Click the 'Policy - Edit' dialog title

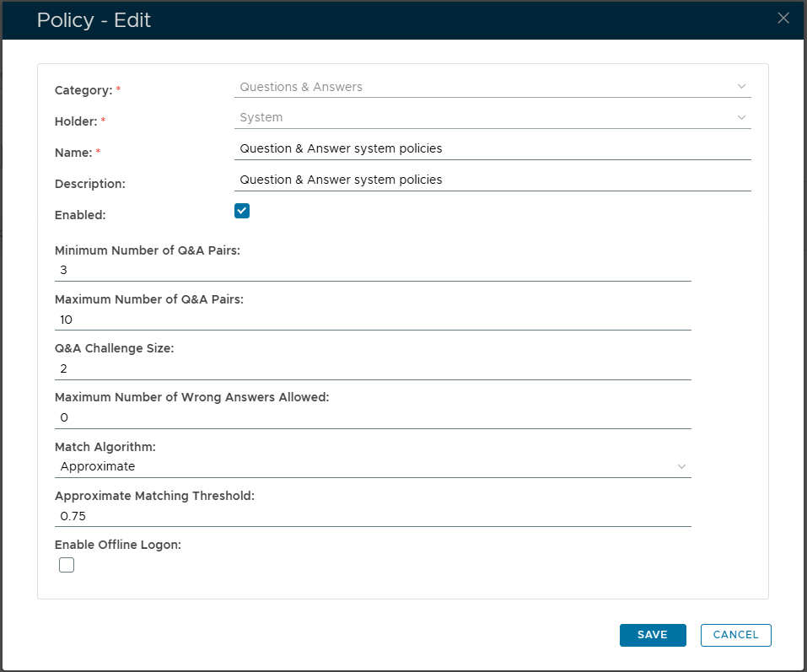[94, 20]
